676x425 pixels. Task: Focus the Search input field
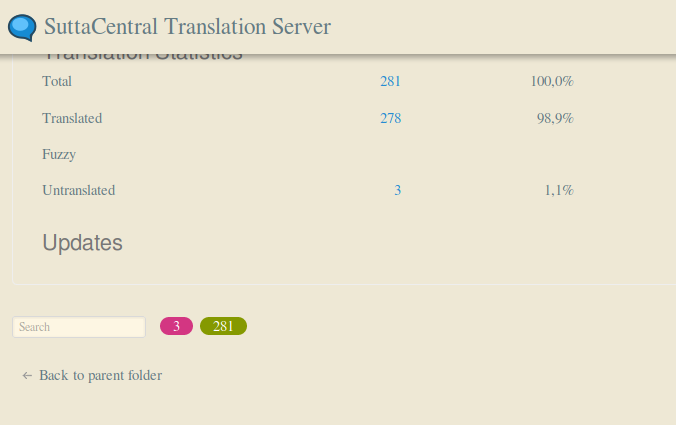click(x=79, y=327)
